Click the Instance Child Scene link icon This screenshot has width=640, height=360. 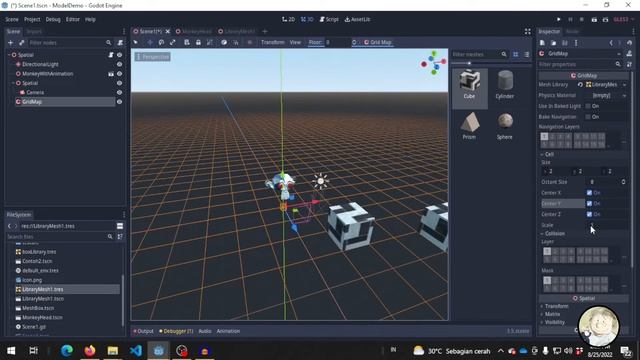pyautogui.click(x=21, y=42)
